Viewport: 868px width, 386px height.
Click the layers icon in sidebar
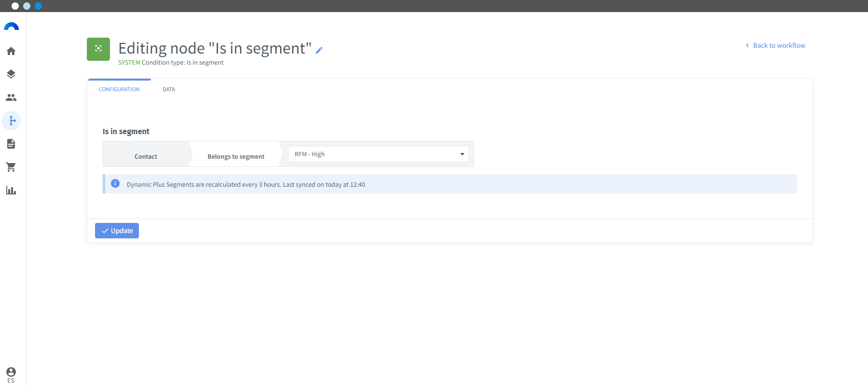(11, 74)
